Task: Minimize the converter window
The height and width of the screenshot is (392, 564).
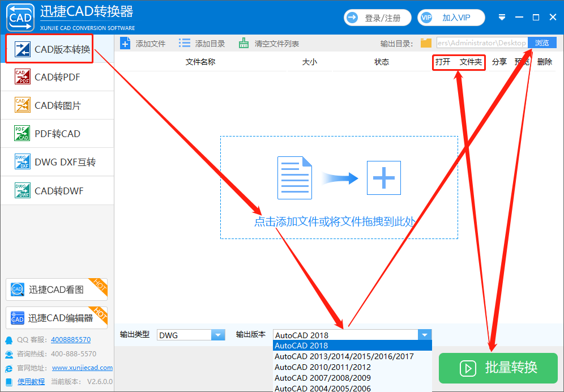Action: 519,18
